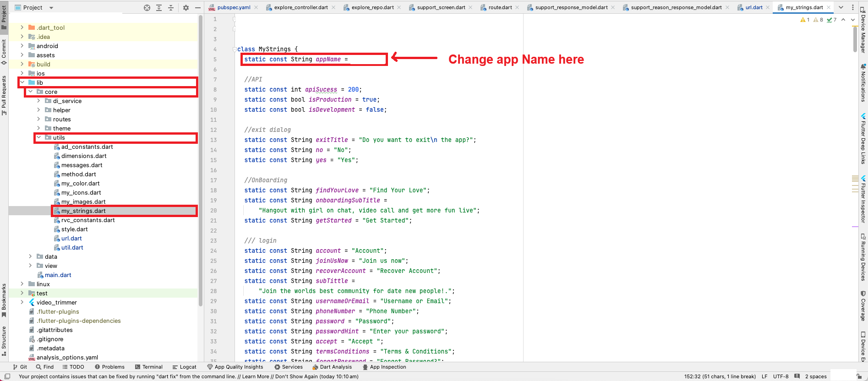Toggle the Terminal tool window

click(x=149, y=367)
